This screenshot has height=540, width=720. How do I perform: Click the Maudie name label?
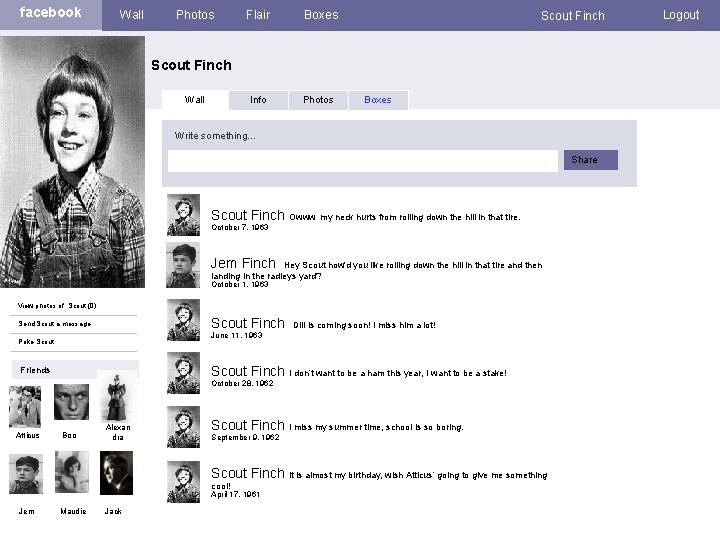pyautogui.click(x=73, y=511)
